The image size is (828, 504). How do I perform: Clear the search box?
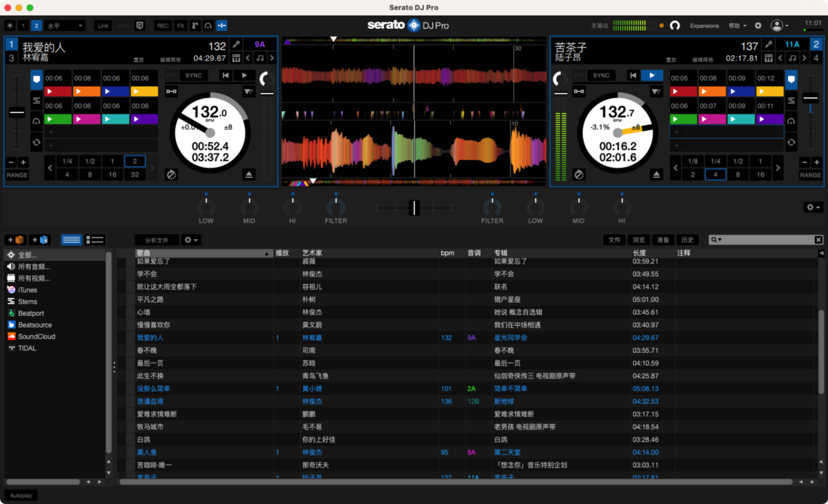coord(818,240)
